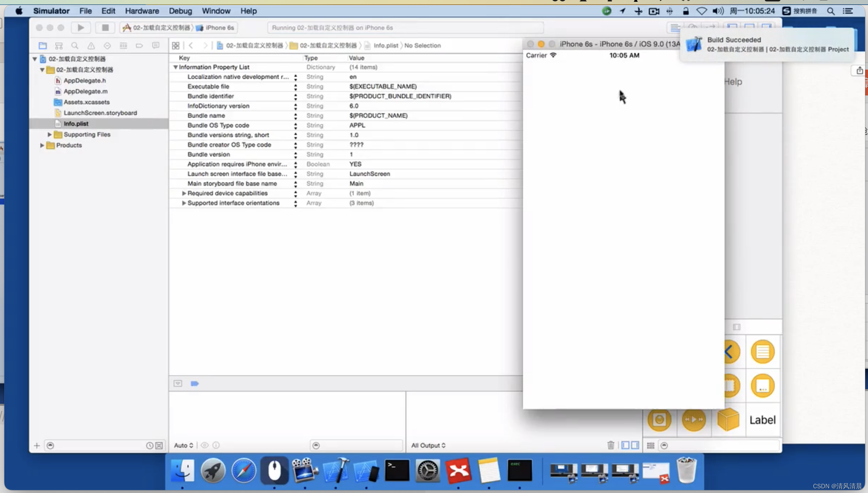This screenshot has height=493, width=868.
Task: Click the add (+) button at navigator bottom
Action: pyautogui.click(x=37, y=446)
